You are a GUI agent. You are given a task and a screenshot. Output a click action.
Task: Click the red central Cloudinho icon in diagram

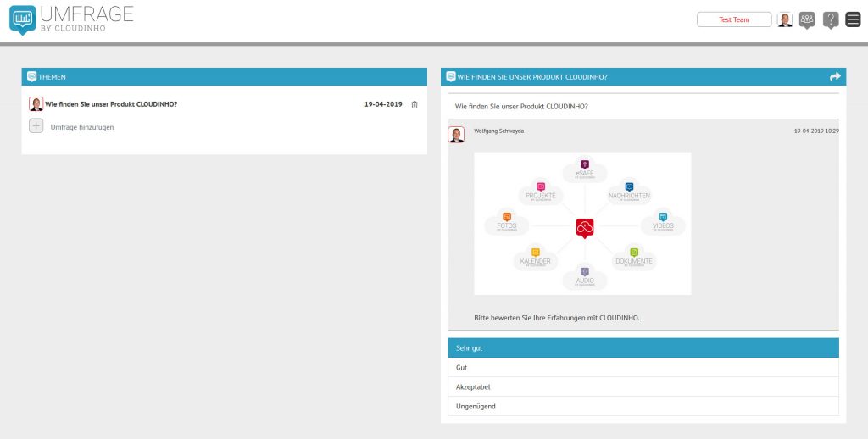[585, 227]
